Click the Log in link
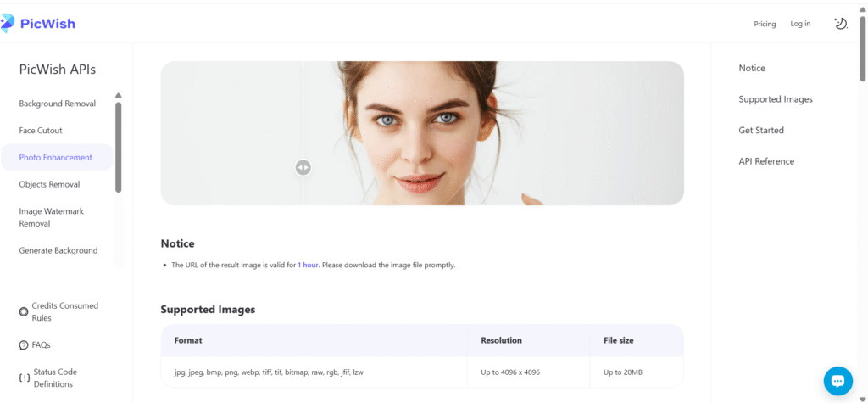Viewport: 868px width, 403px height. coord(800,24)
